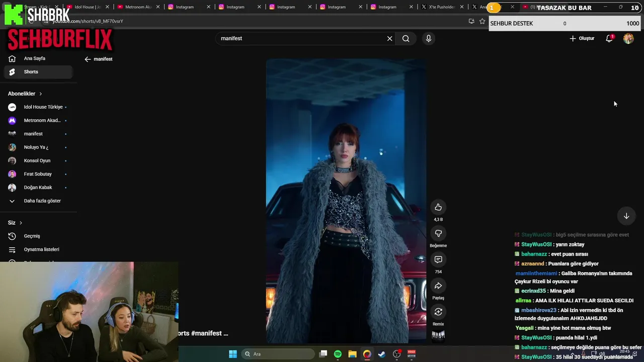Switch to Idol House browser tab
This screenshot has height=362, width=644.
point(87,7)
